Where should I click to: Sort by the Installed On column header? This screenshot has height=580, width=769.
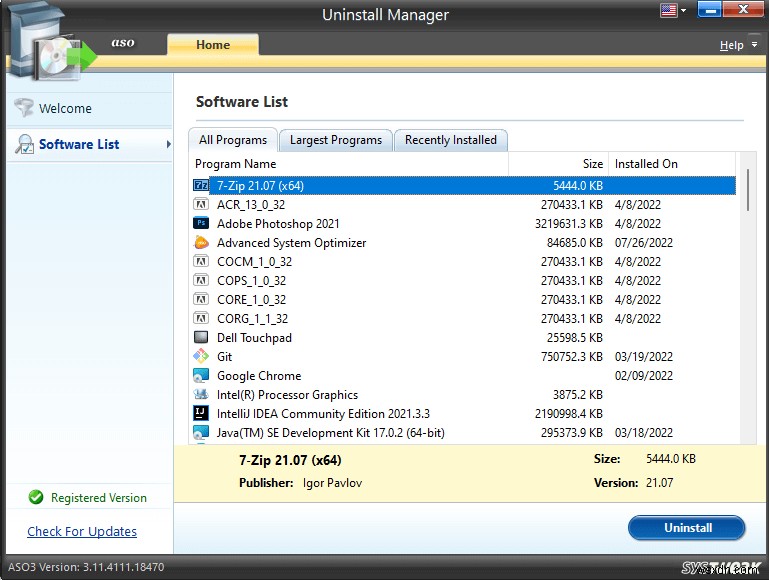[671, 164]
